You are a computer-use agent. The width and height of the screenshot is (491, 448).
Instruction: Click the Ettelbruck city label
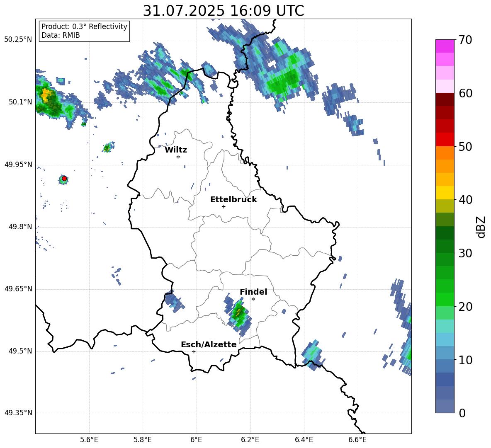coord(233,200)
